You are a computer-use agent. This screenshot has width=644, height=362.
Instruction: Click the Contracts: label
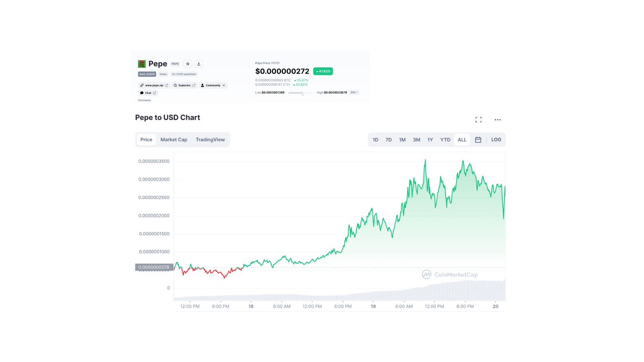pyautogui.click(x=144, y=100)
